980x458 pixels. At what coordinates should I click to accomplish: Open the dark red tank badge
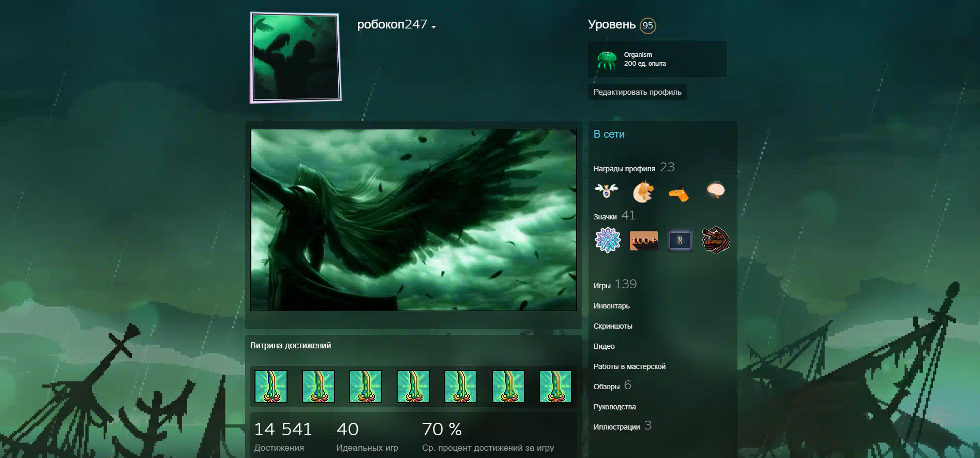click(x=716, y=240)
